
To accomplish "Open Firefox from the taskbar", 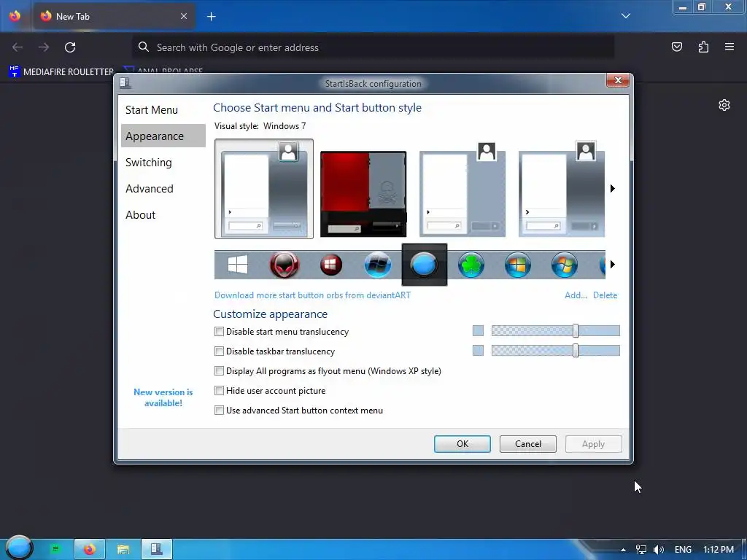I will pos(90,549).
